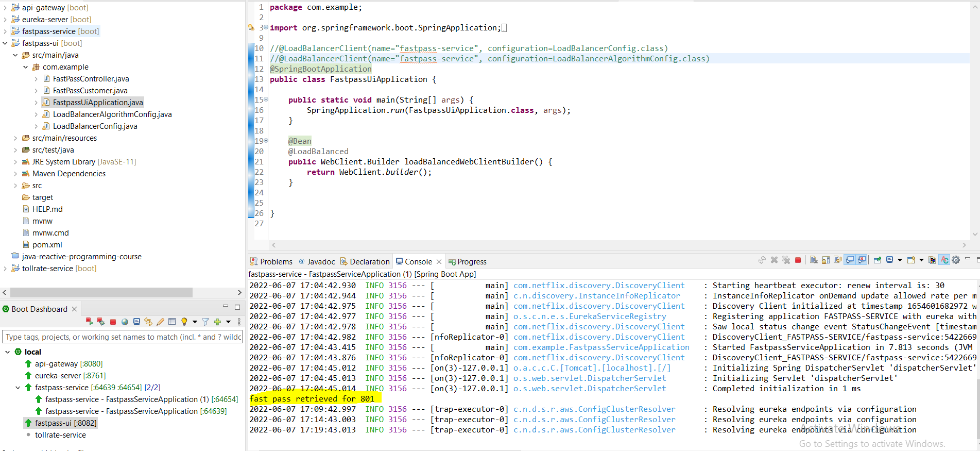This screenshot has height=451, width=980.
Task: Show the Declaration tab
Action: [x=365, y=262]
